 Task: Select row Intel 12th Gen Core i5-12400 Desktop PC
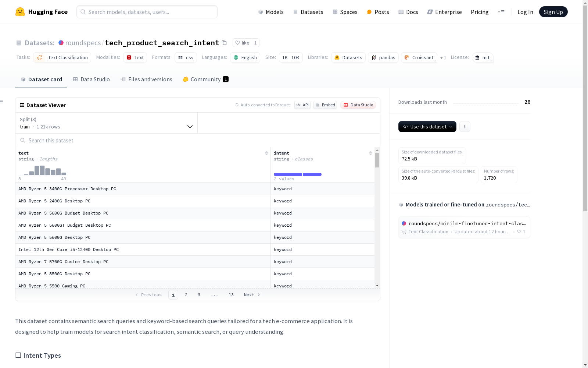(195, 250)
